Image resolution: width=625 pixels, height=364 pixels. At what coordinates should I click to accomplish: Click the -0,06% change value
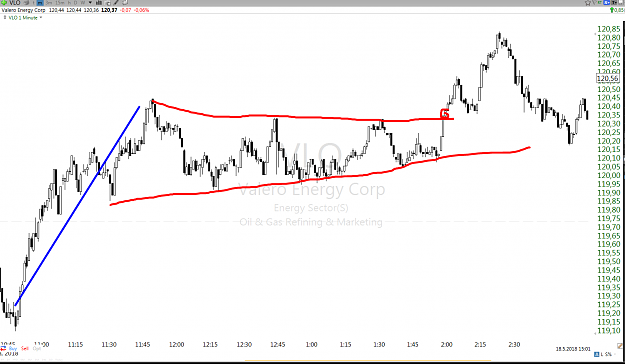point(142,10)
